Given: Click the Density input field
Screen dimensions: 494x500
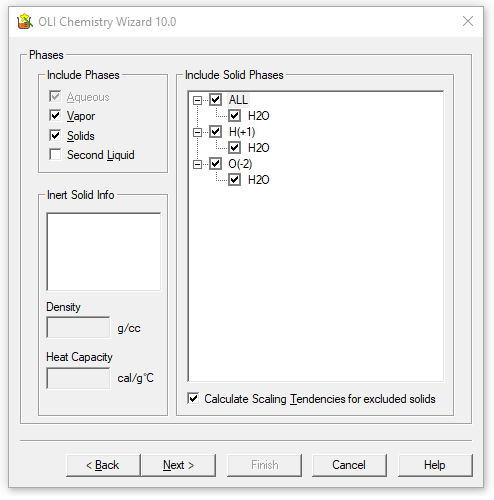Looking at the screenshot, I should pyautogui.click(x=78, y=327).
